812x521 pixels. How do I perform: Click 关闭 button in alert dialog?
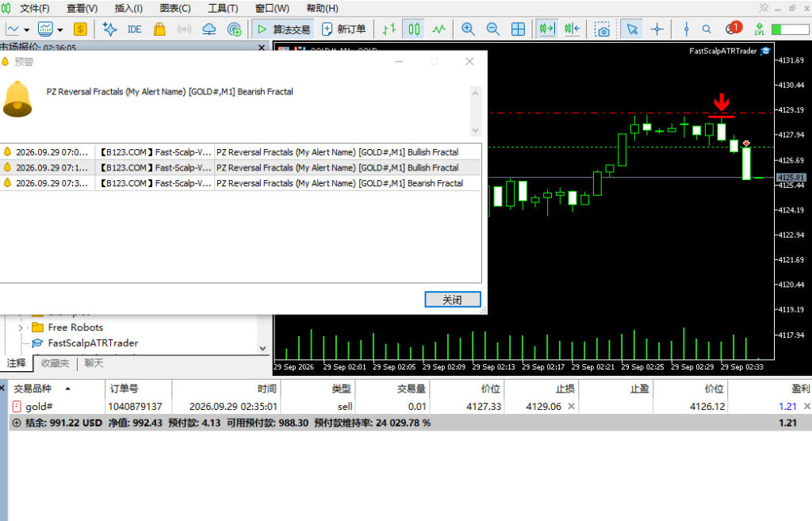(x=453, y=299)
